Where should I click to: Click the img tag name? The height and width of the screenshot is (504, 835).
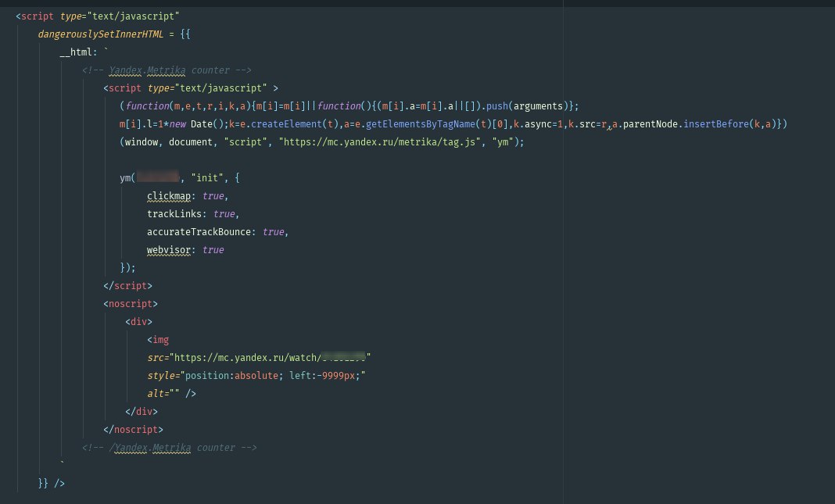160,340
